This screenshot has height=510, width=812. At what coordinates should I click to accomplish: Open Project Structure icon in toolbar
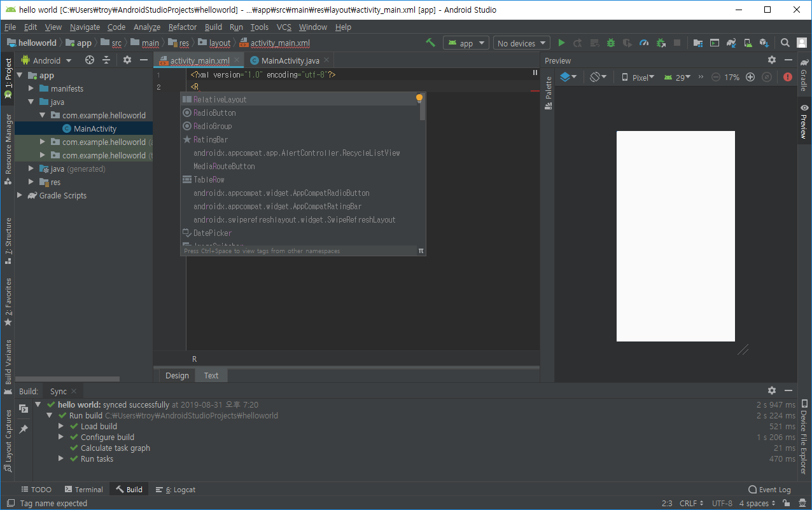point(698,43)
